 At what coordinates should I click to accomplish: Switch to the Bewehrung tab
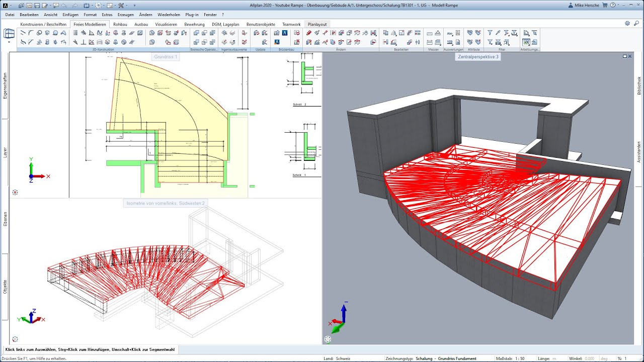(194, 24)
